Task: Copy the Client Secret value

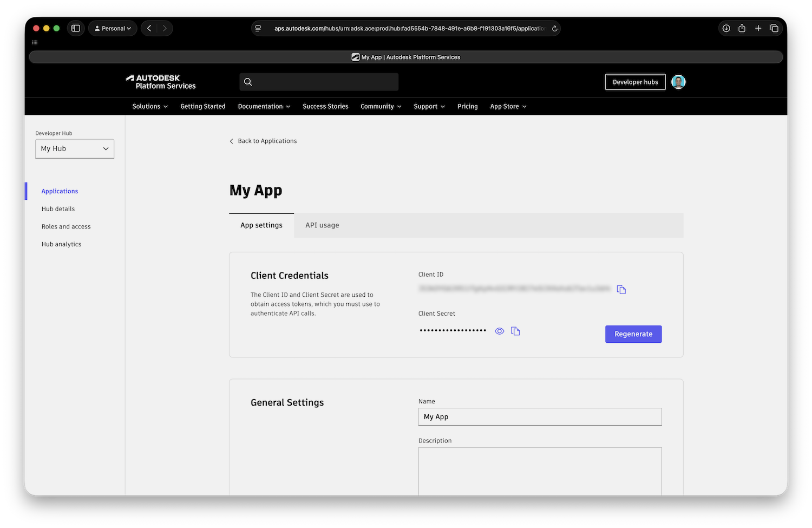Action: [515, 331]
